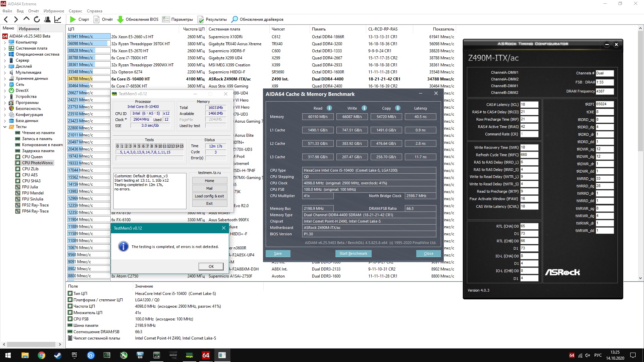Image resolution: width=644 pixels, height=362 pixels.
Task: Select CPU Queen test item
Action: coord(32,157)
